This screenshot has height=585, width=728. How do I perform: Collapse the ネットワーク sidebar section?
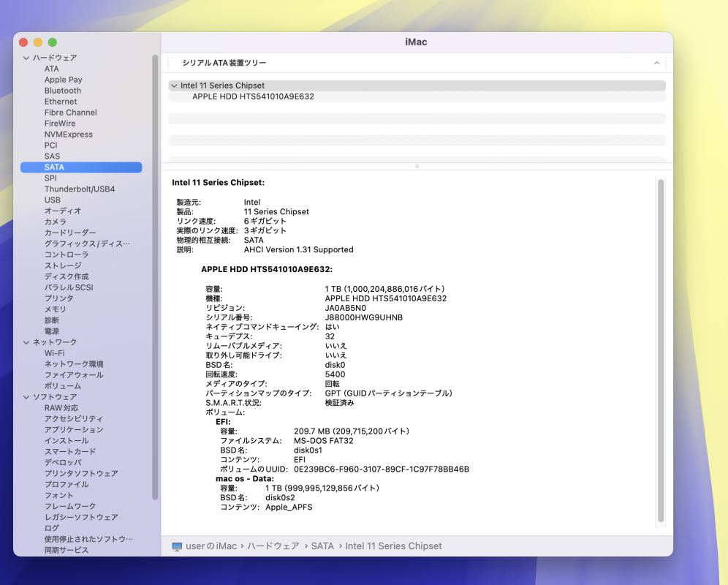tap(26, 342)
